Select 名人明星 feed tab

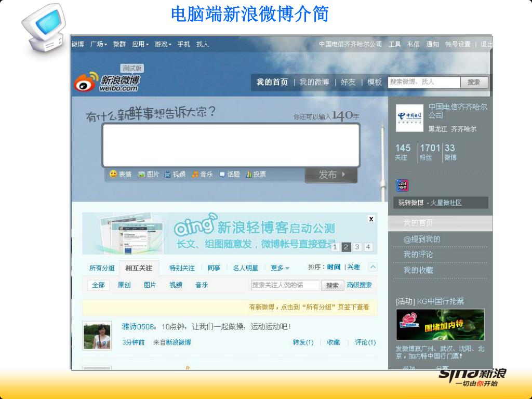245,268
